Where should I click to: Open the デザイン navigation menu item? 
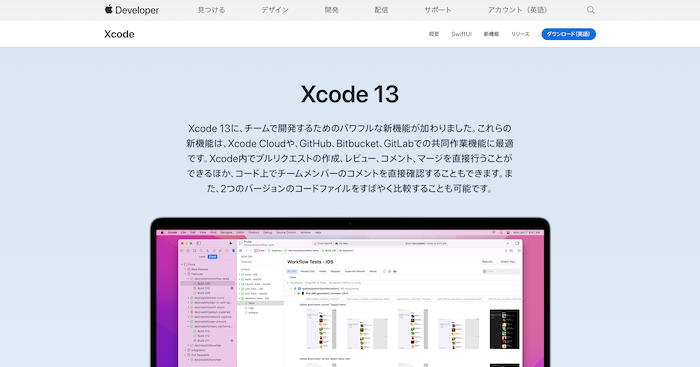(x=275, y=10)
